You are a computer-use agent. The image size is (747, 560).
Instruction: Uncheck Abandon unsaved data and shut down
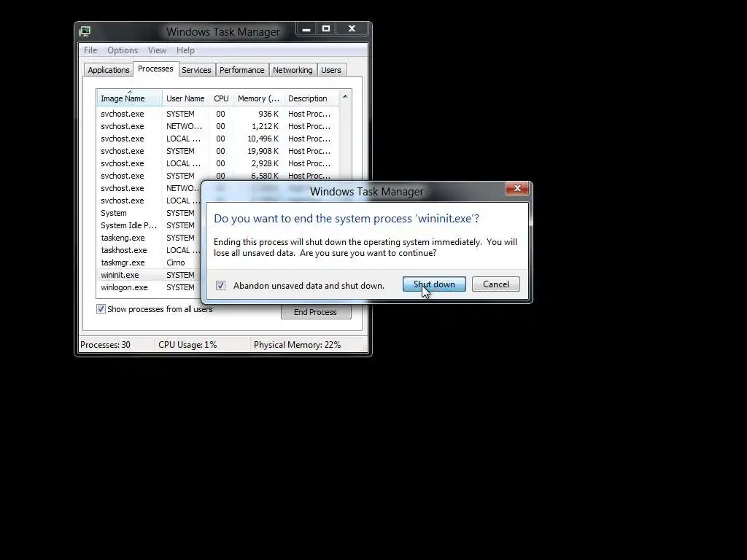pyautogui.click(x=220, y=286)
